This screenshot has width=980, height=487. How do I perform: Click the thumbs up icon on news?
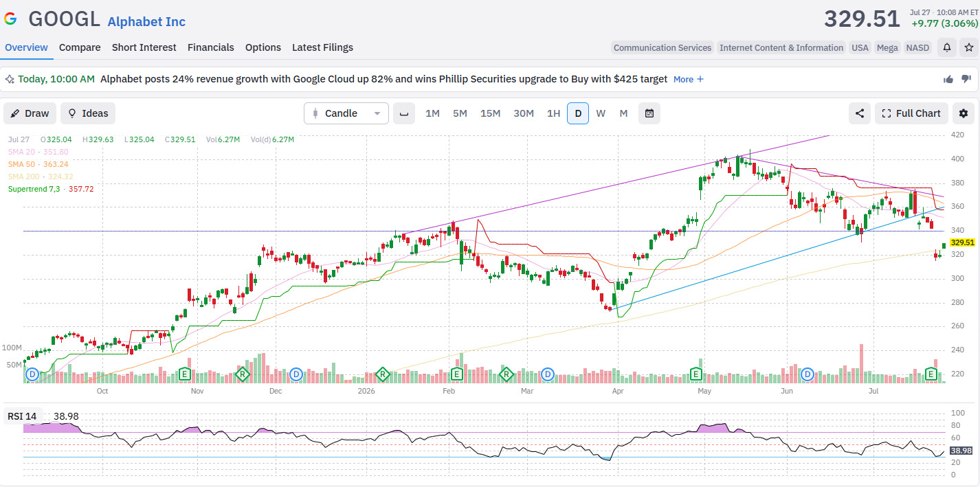948,79
